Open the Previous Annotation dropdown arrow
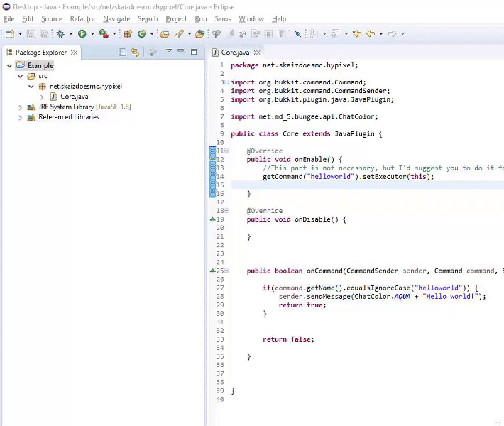Viewport: 504px width, 426px height. tap(346, 34)
